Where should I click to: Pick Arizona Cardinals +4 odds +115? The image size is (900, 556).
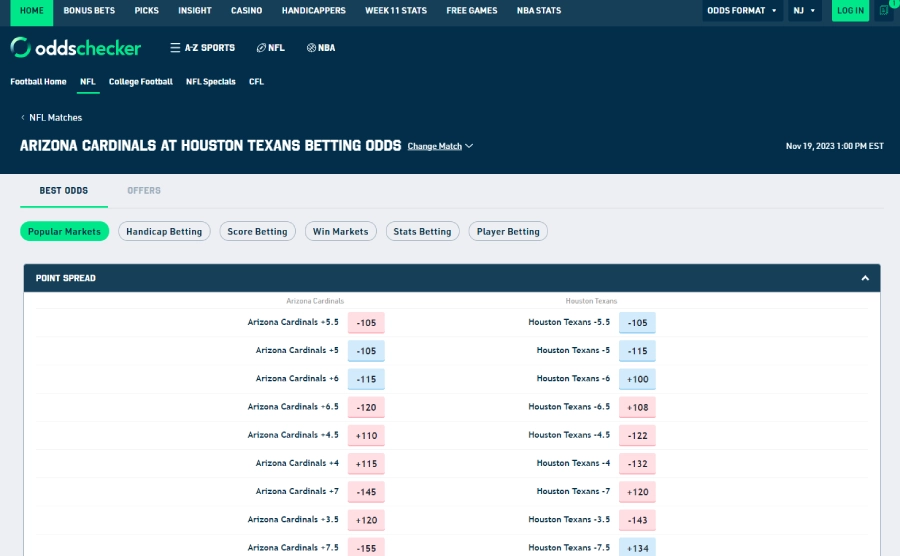click(366, 464)
